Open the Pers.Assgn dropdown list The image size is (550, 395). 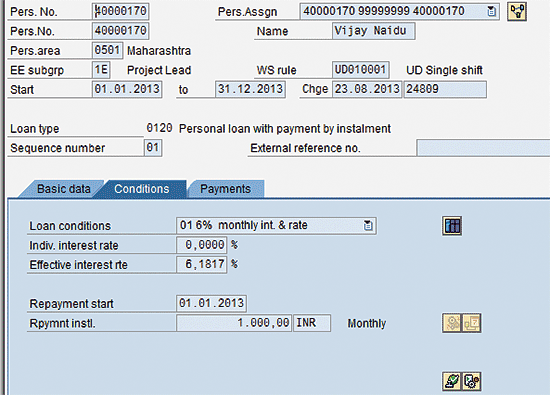click(x=492, y=12)
